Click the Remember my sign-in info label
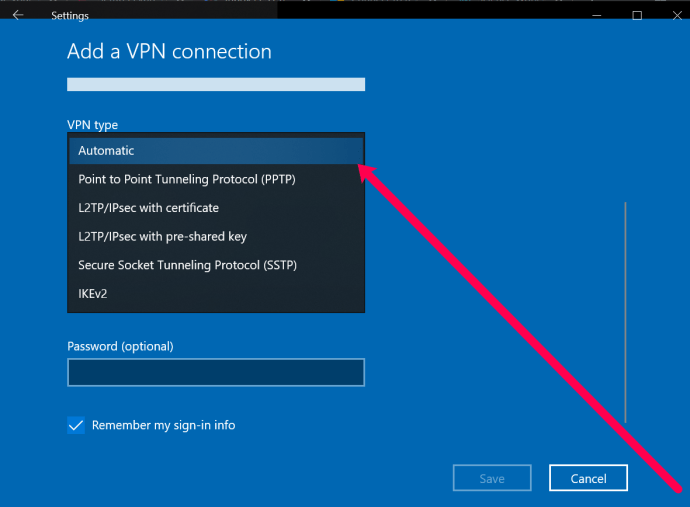 point(163,426)
